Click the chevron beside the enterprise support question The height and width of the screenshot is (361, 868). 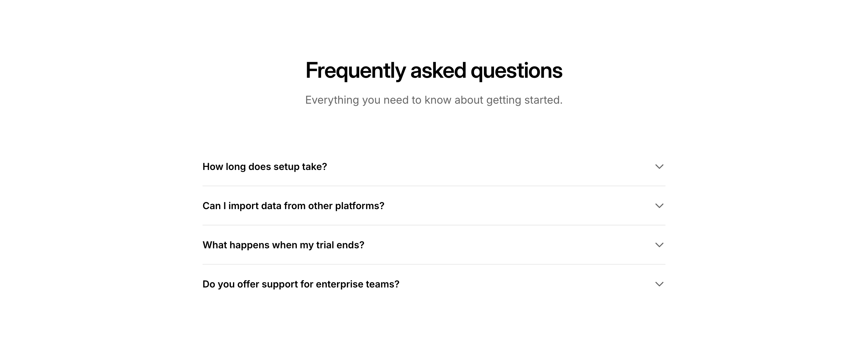point(659,284)
